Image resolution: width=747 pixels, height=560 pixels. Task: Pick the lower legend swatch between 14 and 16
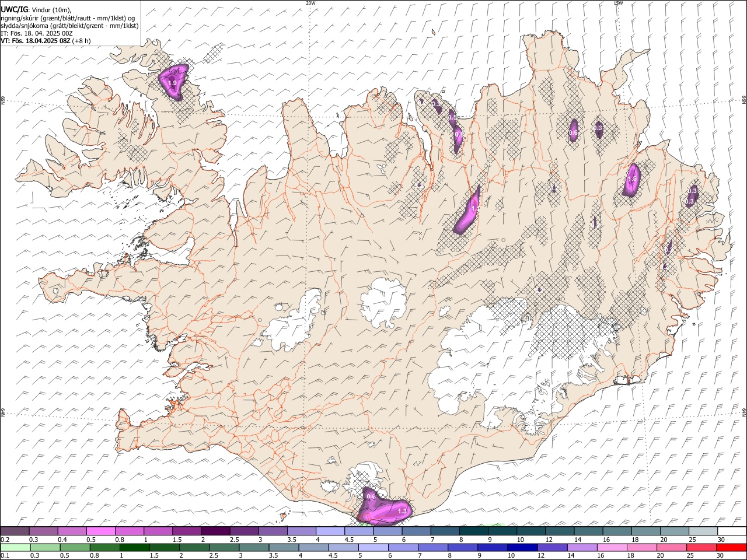(x=582, y=548)
